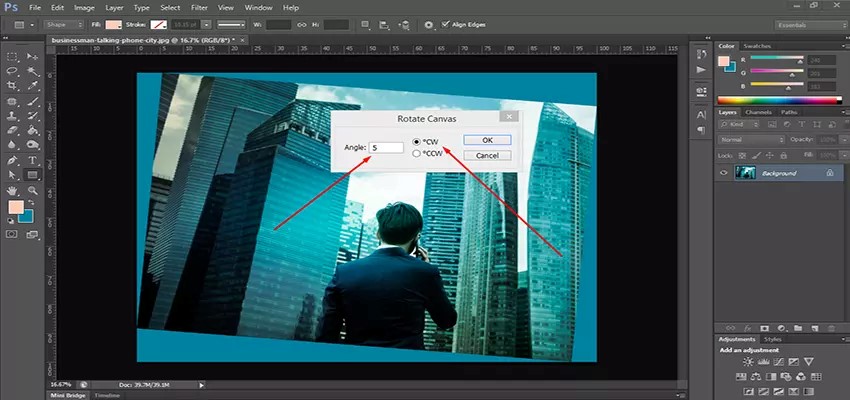Click the Fill color swatch in options bar
This screenshot has width=850, height=400.
point(113,24)
